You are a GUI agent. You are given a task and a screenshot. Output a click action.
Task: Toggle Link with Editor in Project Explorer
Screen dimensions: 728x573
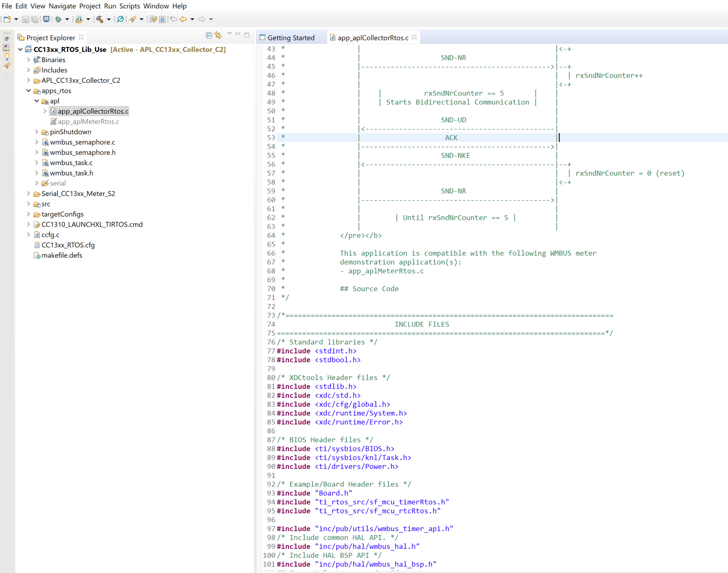pos(218,35)
